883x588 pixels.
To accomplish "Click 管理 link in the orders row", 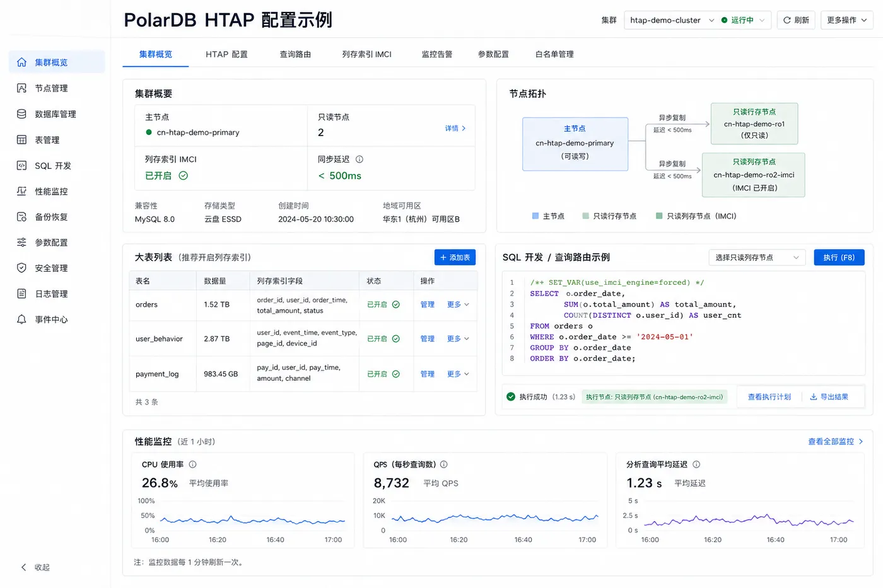I will pos(428,304).
